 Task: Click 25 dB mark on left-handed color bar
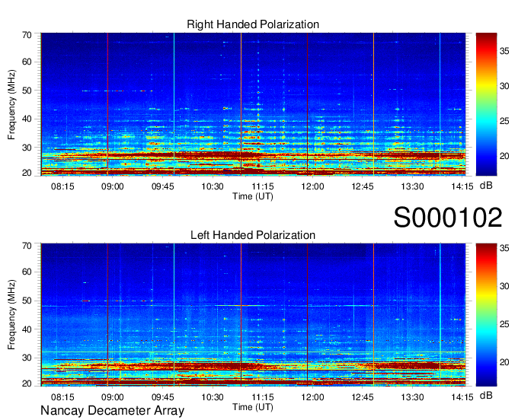[504, 324]
